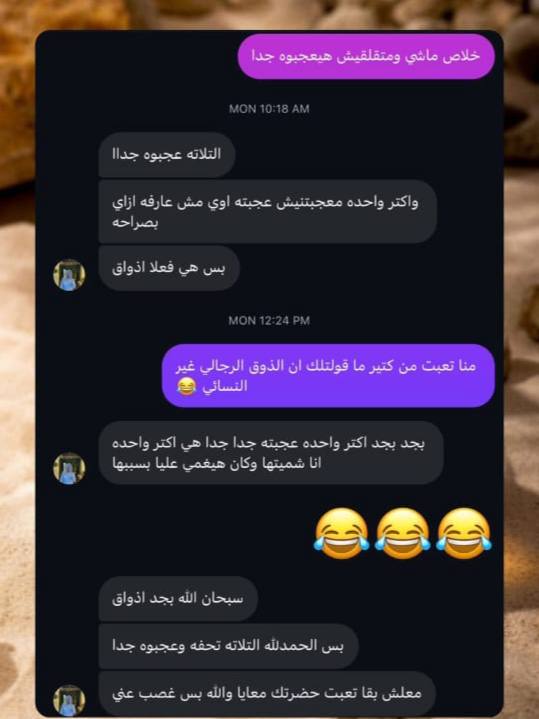The height and width of the screenshot is (719, 539).
Task: Select the purple message "منا تعبت من كتير"
Action: (x=328, y=376)
